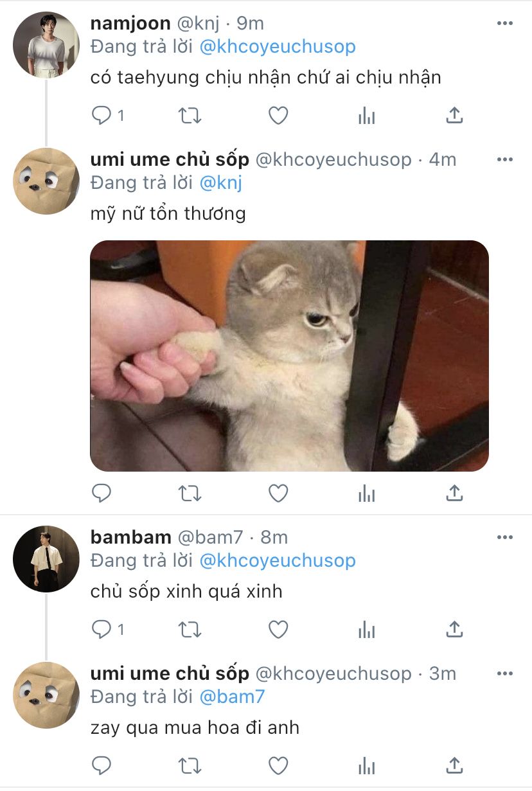This screenshot has height=791, width=532.
Task: View analytics for namjoon's tweet
Action: tap(366, 116)
